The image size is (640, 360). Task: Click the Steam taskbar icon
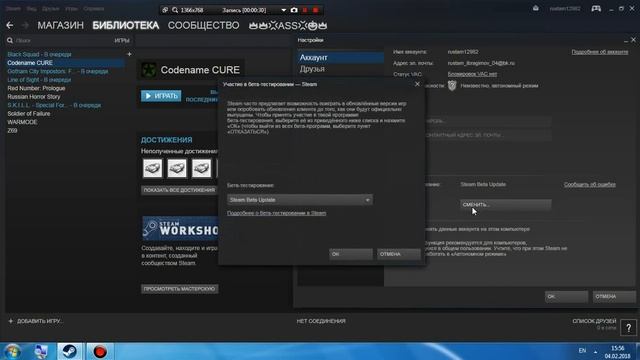pyautogui.click(x=69, y=351)
